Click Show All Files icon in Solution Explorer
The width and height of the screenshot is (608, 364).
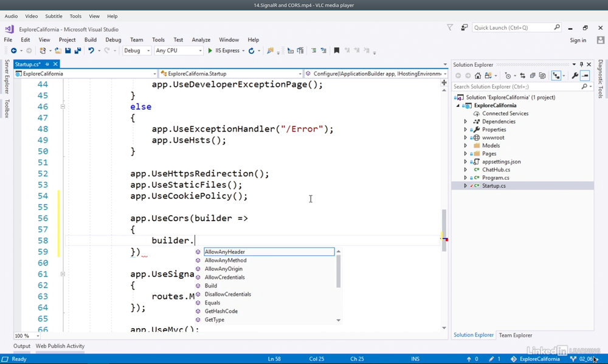(x=542, y=76)
